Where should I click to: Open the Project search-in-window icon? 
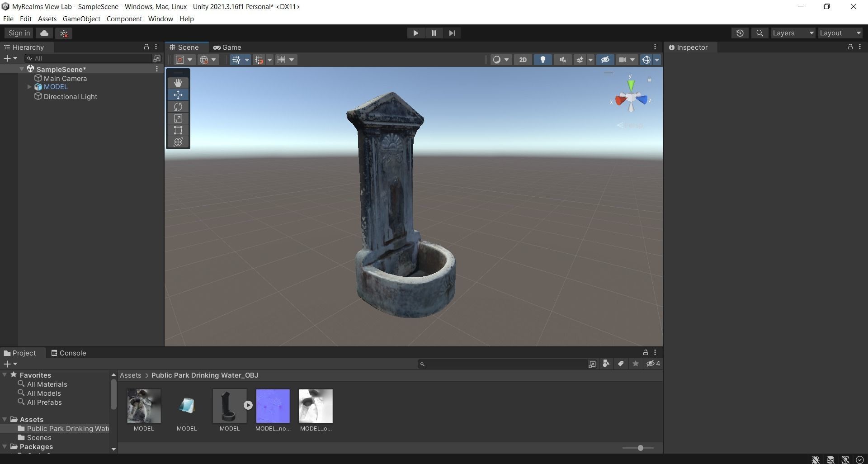pos(592,364)
